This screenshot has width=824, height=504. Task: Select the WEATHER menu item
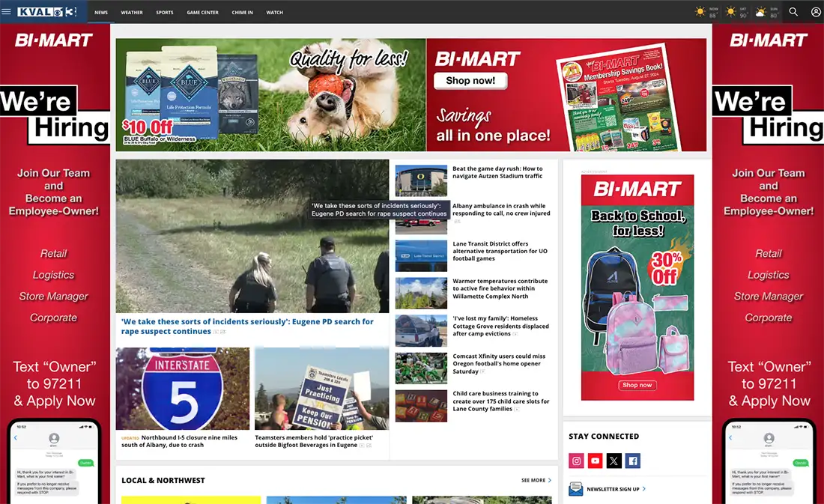pyautogui.click(x=132, y=12)
